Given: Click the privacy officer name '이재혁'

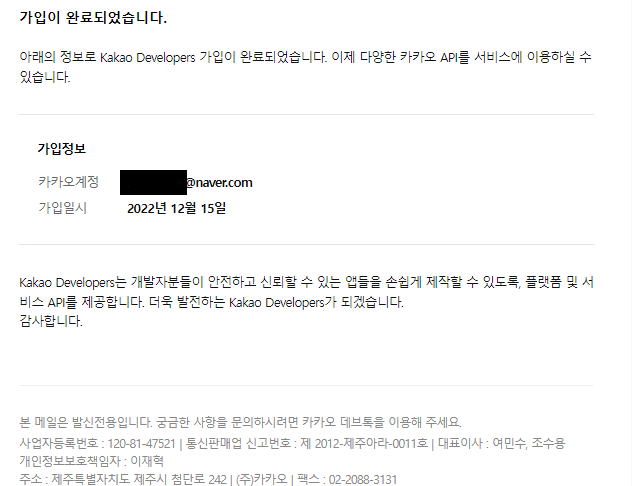Looking at the screenshot, I should tap(147, 461).
